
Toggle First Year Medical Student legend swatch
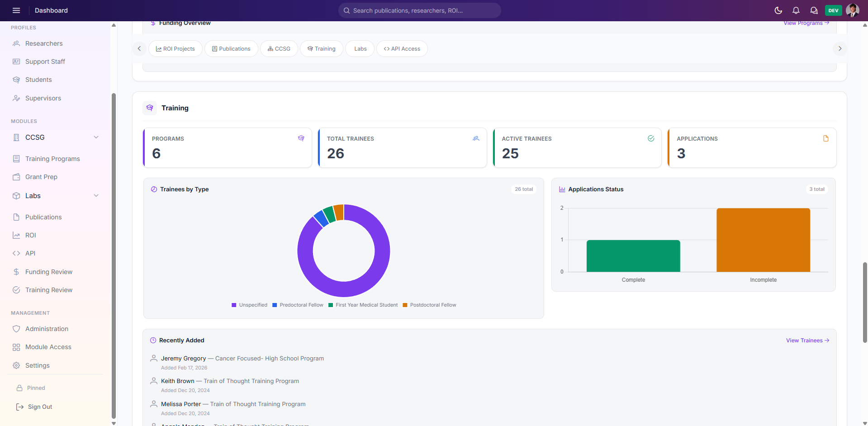tap(331, 305)
